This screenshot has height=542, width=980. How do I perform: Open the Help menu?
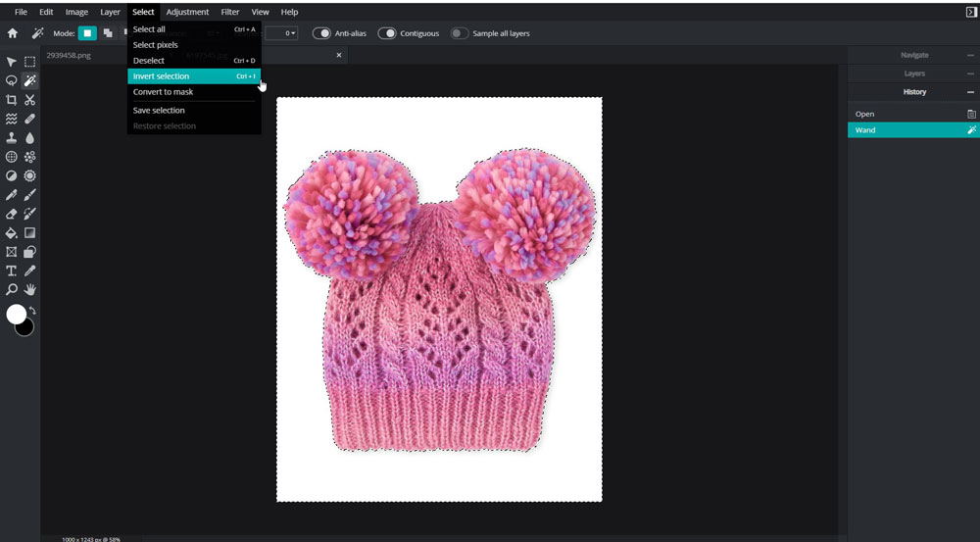coord(289,12)
